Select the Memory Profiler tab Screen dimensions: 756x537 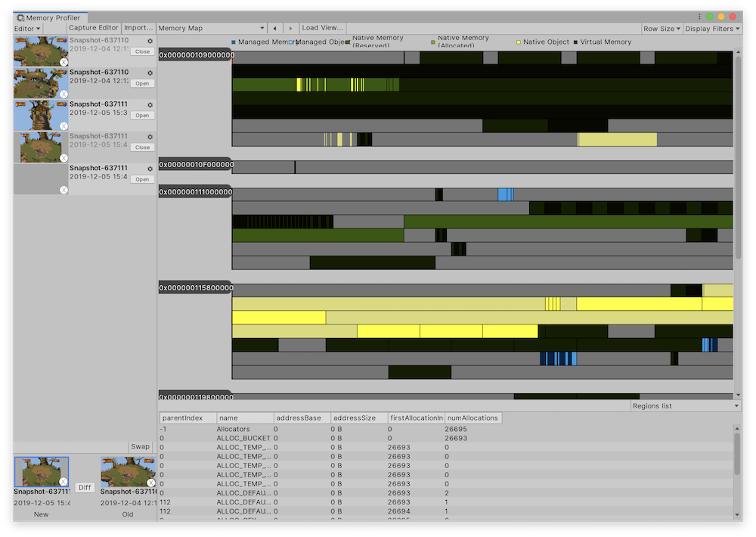click(x=50, y=17)
